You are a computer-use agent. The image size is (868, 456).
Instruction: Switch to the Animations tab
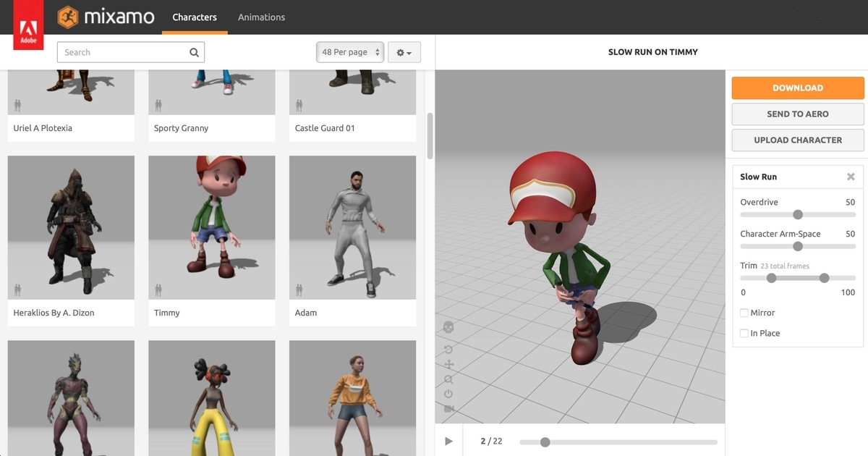(262, 17)
